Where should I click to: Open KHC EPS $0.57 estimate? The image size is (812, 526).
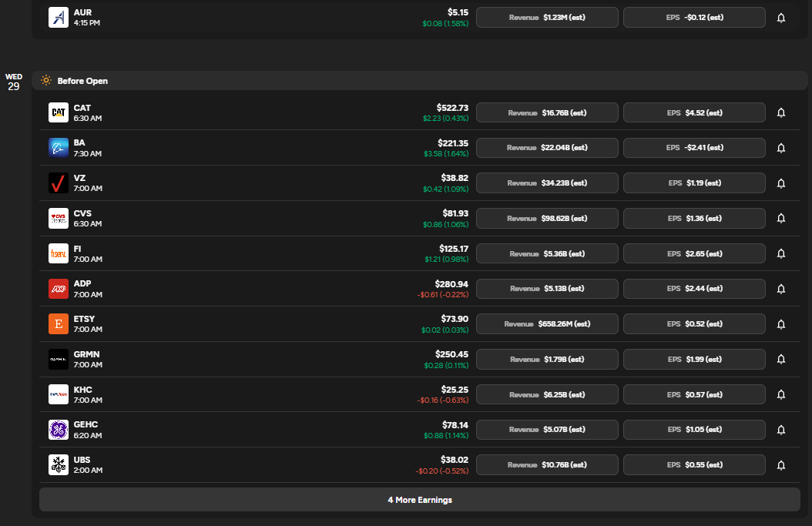[x=694, y=394]
